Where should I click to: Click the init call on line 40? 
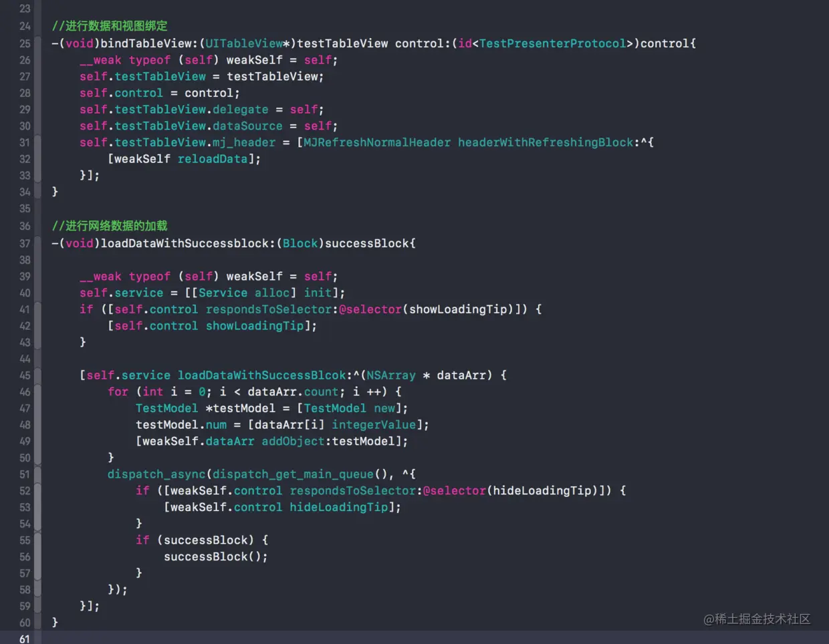point(318,293)
